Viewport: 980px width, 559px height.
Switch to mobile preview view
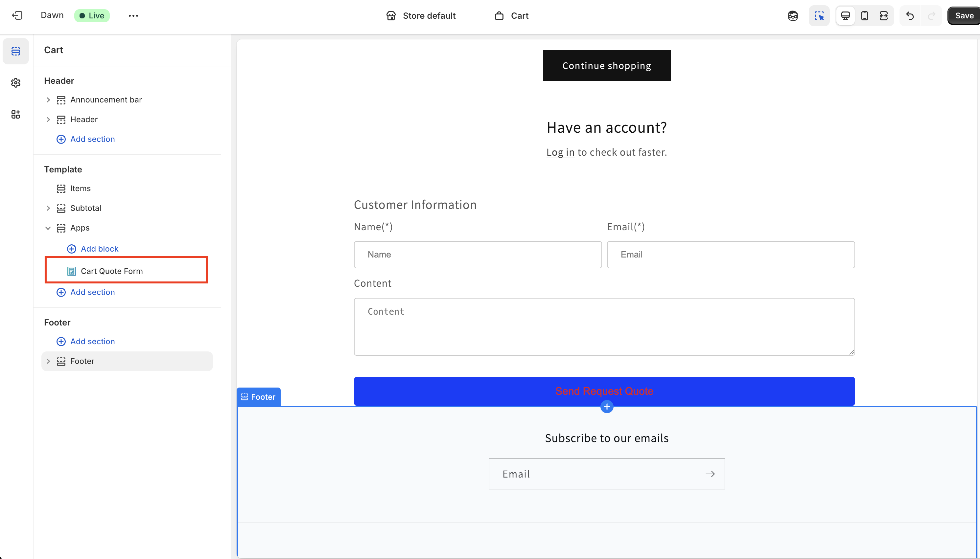point(864,16)
